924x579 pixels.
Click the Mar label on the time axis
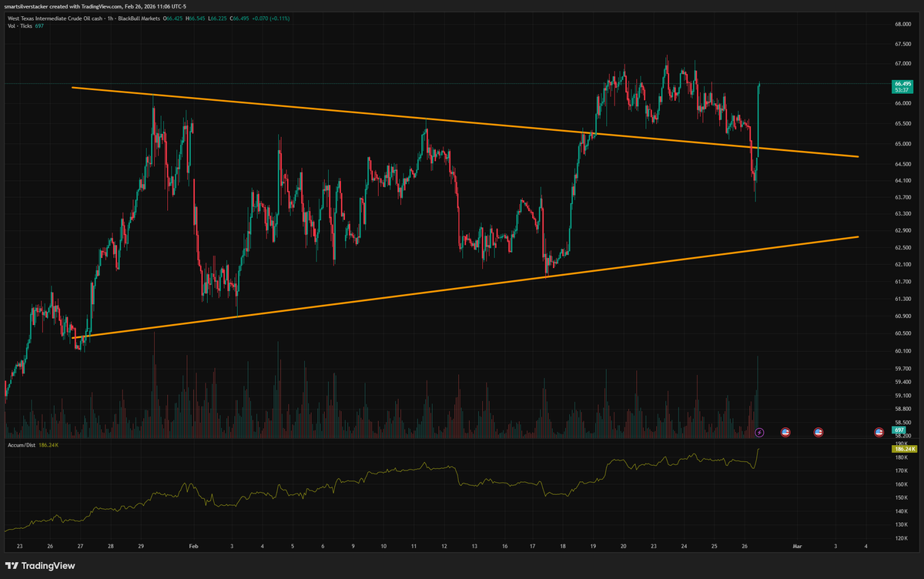(x=797, y=545)
